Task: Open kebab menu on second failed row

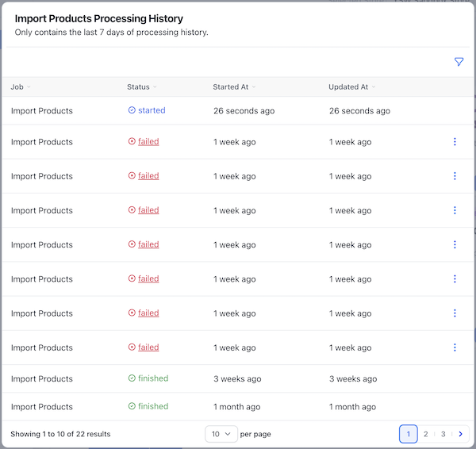Action: (x=455, y=176)
